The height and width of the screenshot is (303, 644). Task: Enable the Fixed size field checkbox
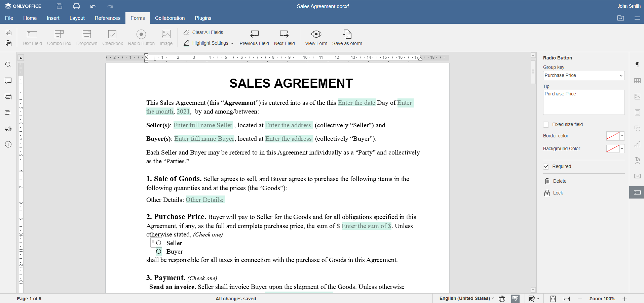[546, 124]
